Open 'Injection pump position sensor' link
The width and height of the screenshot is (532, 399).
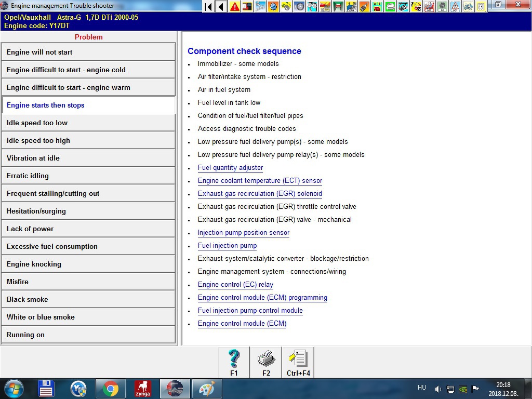[x=244, y=232]
